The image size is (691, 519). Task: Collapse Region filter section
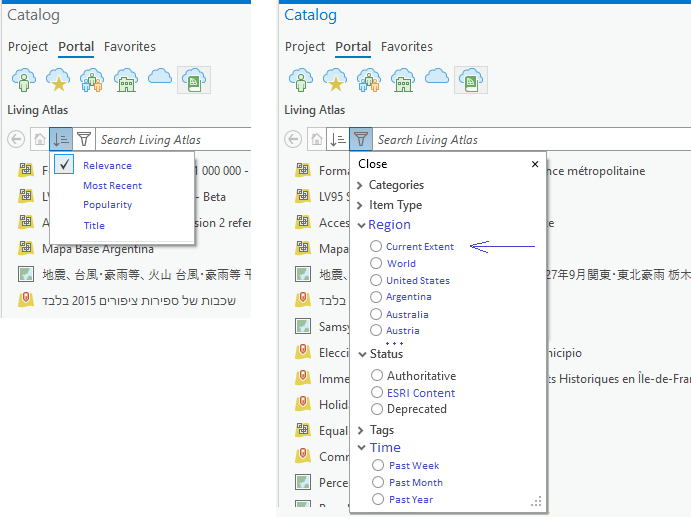point(361,226)
